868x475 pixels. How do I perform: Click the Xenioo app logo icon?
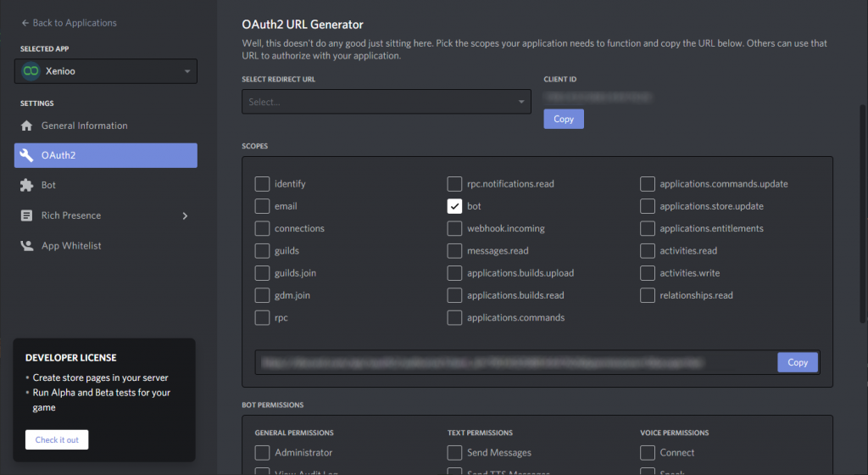(x=31, y=71)
